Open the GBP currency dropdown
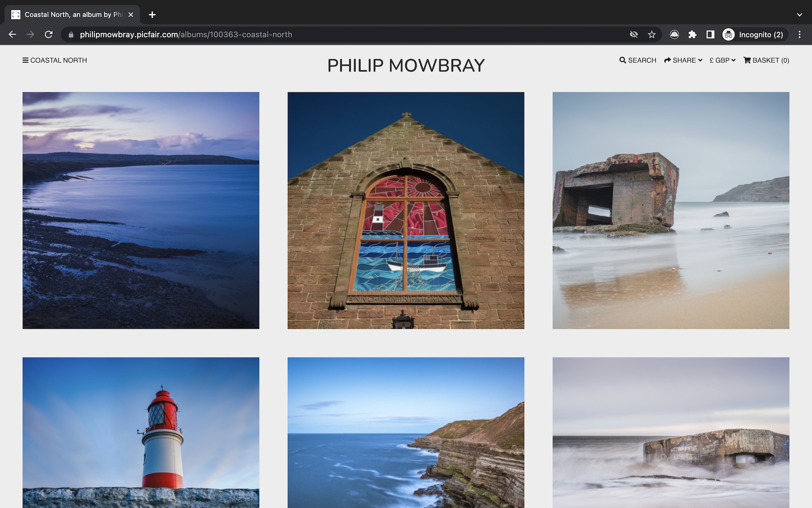This screenshot has height=508, width=812. coord(722,60)
